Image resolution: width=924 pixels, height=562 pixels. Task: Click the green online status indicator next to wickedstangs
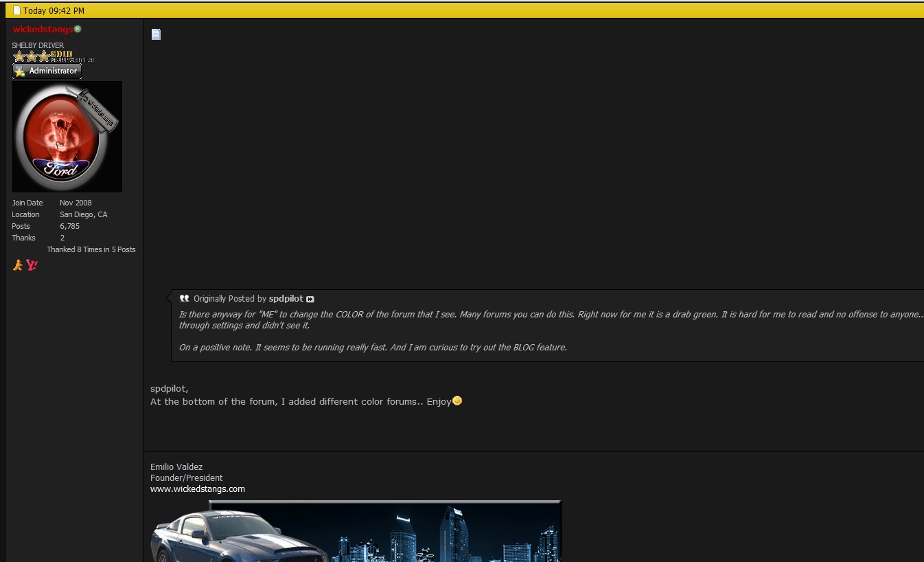pos(78,29)
